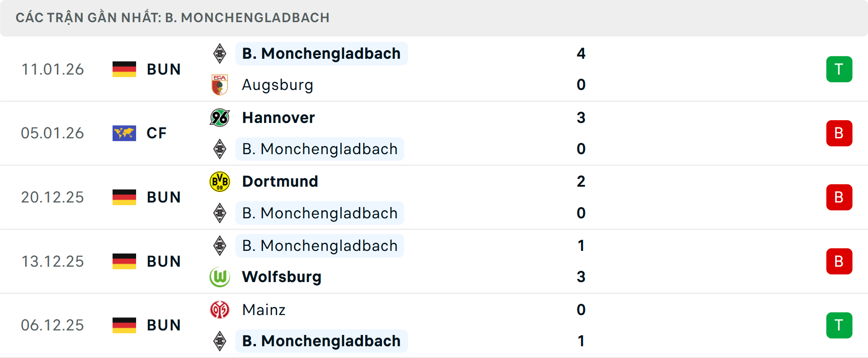Open the Wolfsburg club logo
The height and width of the screenshot is (358, 868).
pos(220,277)
